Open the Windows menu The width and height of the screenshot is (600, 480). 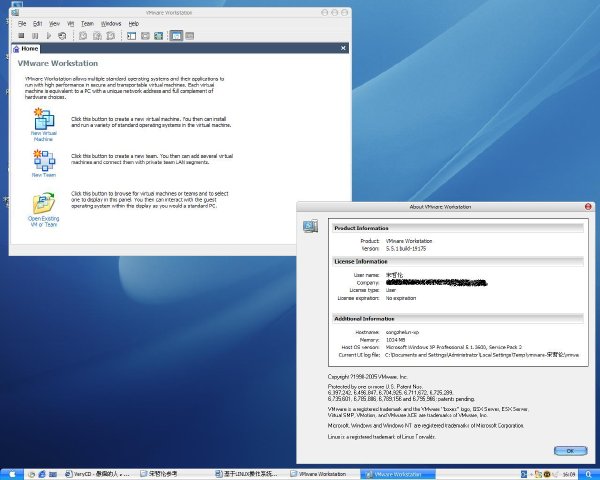(111, 24)
